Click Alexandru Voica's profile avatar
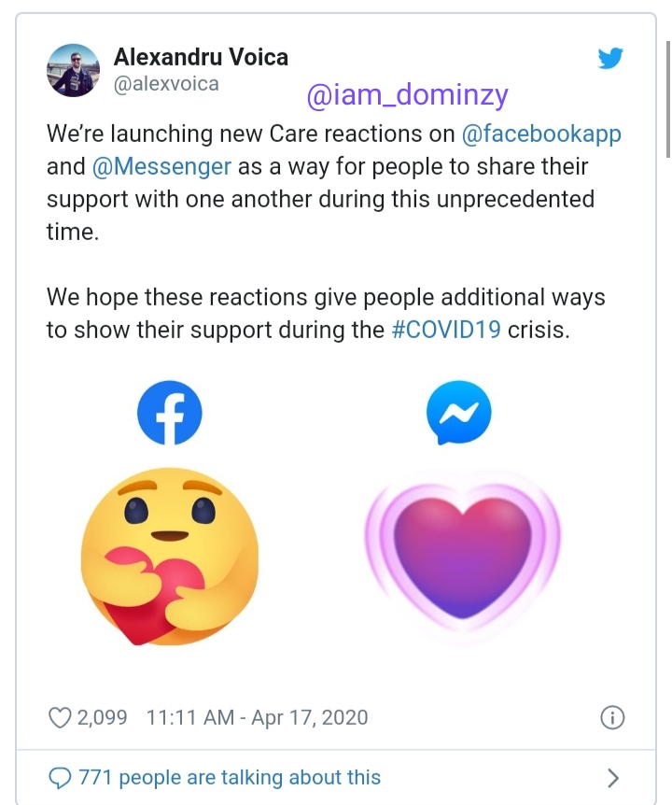The height and width of the screenshot is (805, 672). click(x=73, y=70)
